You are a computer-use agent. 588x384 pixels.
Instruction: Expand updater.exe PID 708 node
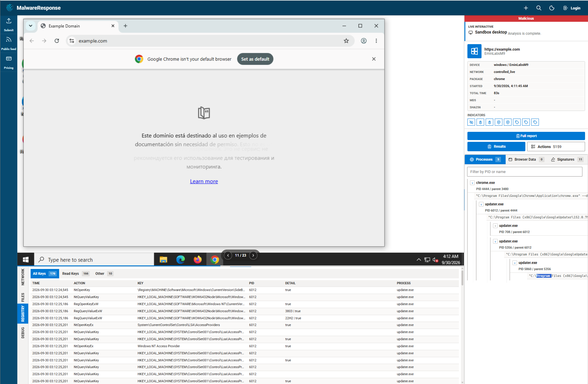[x=495, y=226]
